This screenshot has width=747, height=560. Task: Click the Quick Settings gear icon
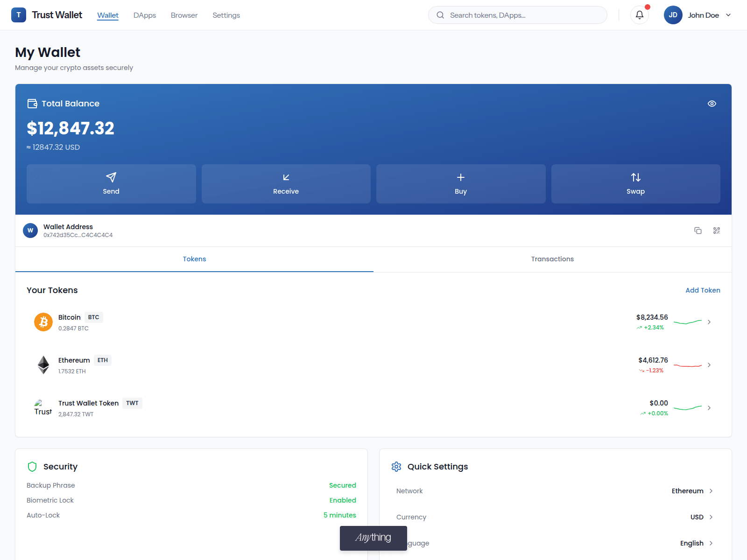pyautogui.click(x=396, y=467)
